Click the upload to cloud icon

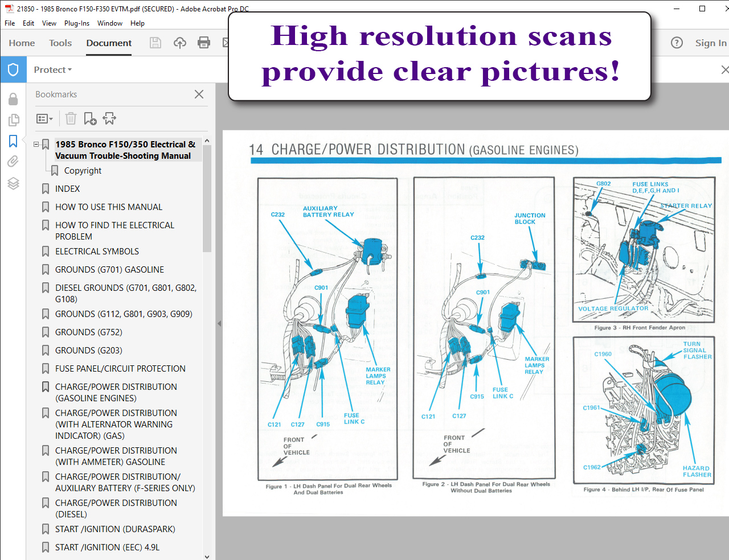(180, 43)
